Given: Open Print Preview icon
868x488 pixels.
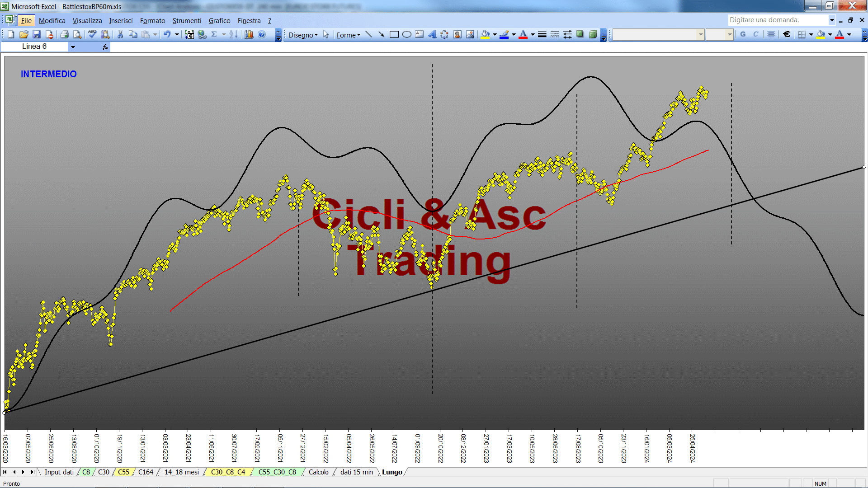Looking at the screenshot, I should pos(77,34).
